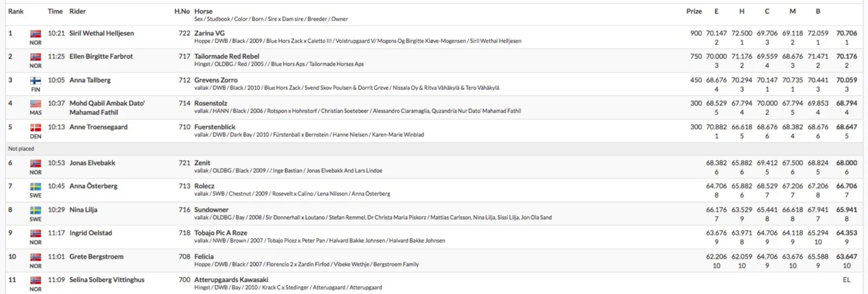Viewport: 868px width, 294px height.
Task: Click the Norwegian flag next to Selina Solberg Vittinghus
Action: [35, 280]
